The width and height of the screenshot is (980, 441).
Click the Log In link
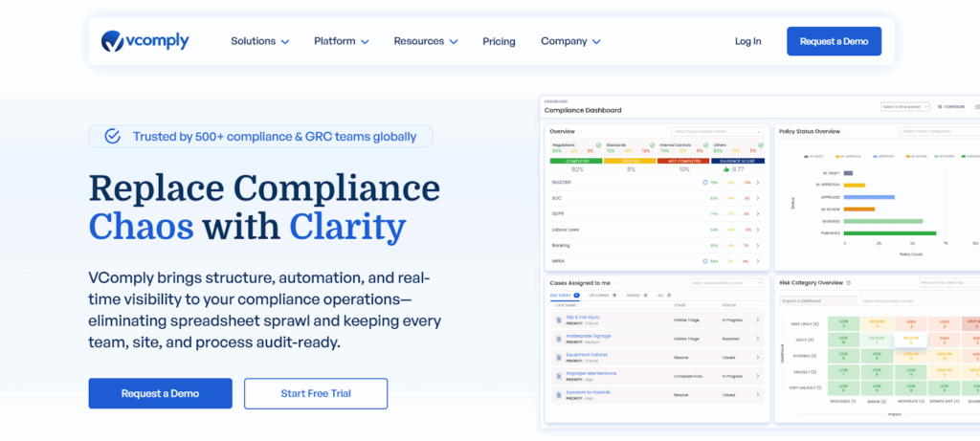pyautogui.click(x=747, y=41)
